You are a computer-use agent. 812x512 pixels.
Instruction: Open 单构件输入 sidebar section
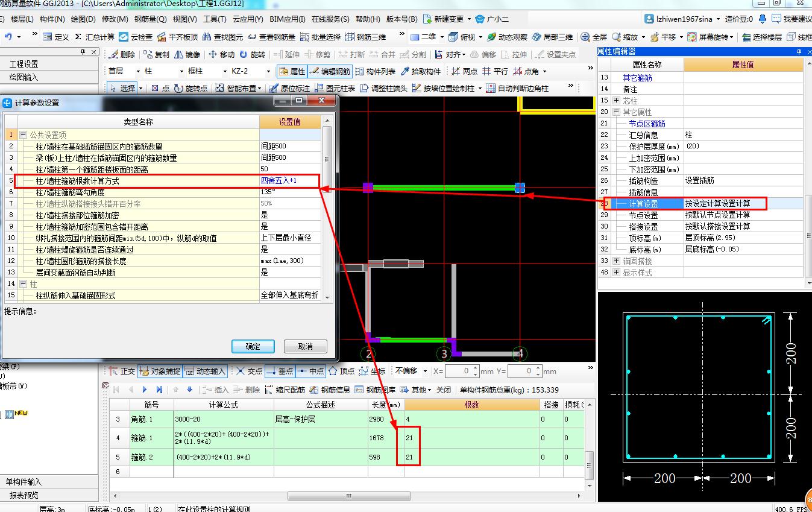[49, 482]
